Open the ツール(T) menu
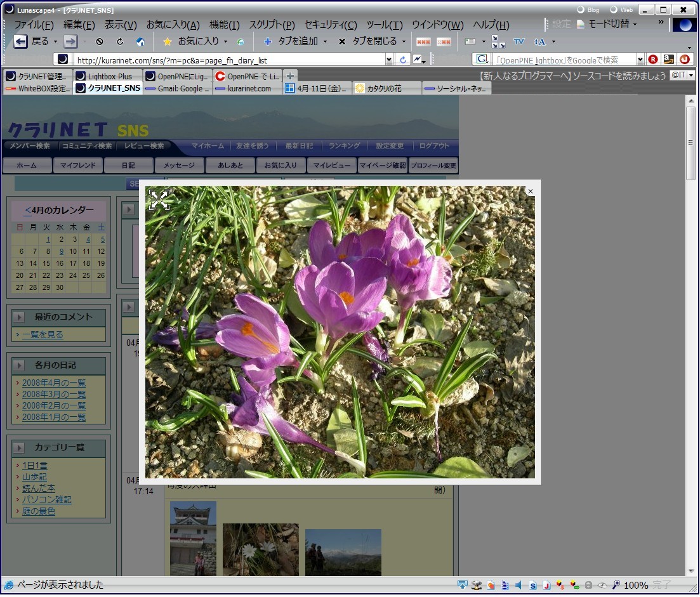The width and height of the screenshot is (700, 597). pos(385,25)
